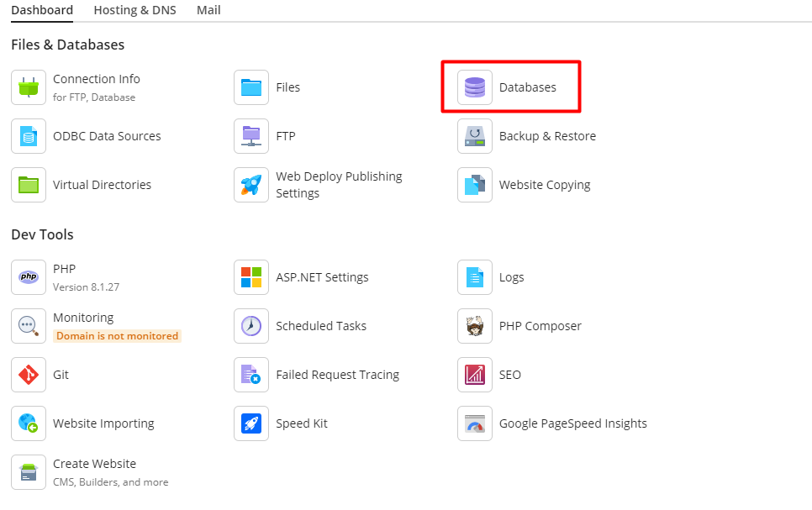Click the Speed Kit rocket icon
812x510 pixels.
pyautogui.click(x=251, y=423)
